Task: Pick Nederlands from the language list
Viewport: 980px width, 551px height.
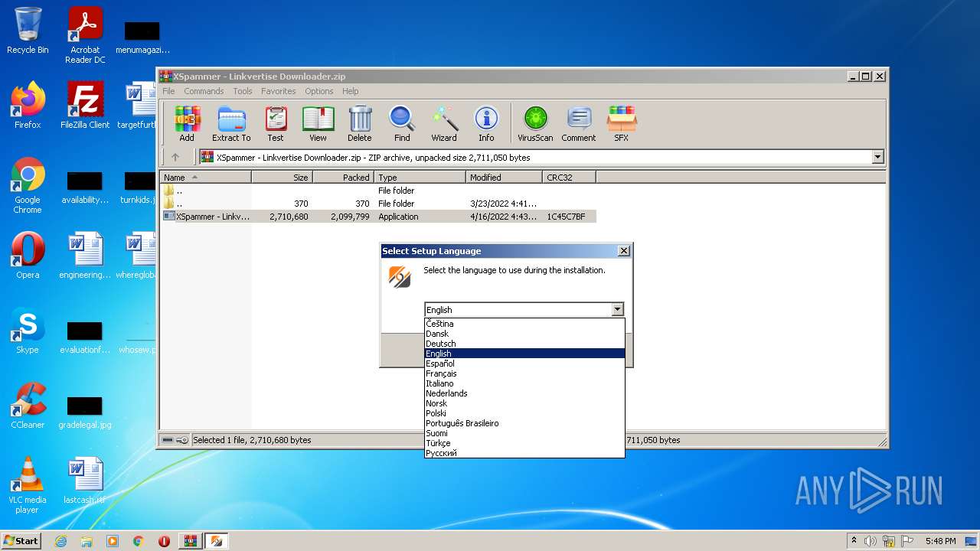Action: 524,393
